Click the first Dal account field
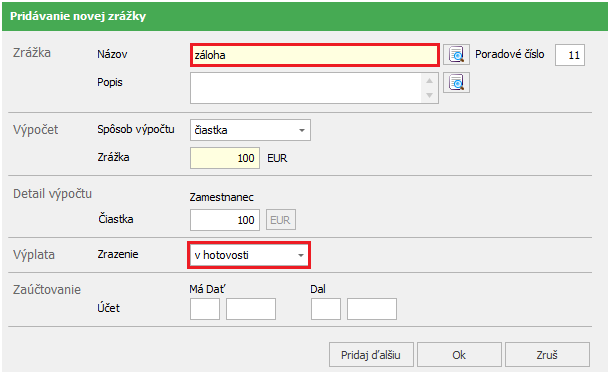 pyautogui.click(x=326, y=309)
